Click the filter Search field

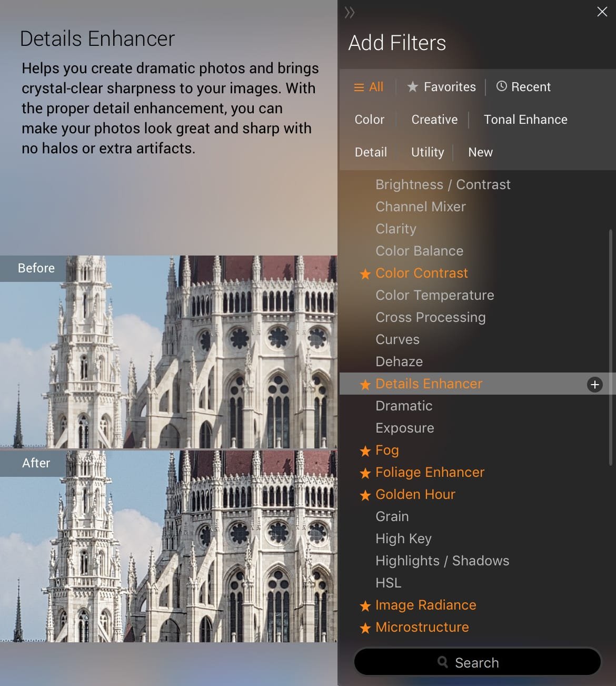tap(477, 662)
